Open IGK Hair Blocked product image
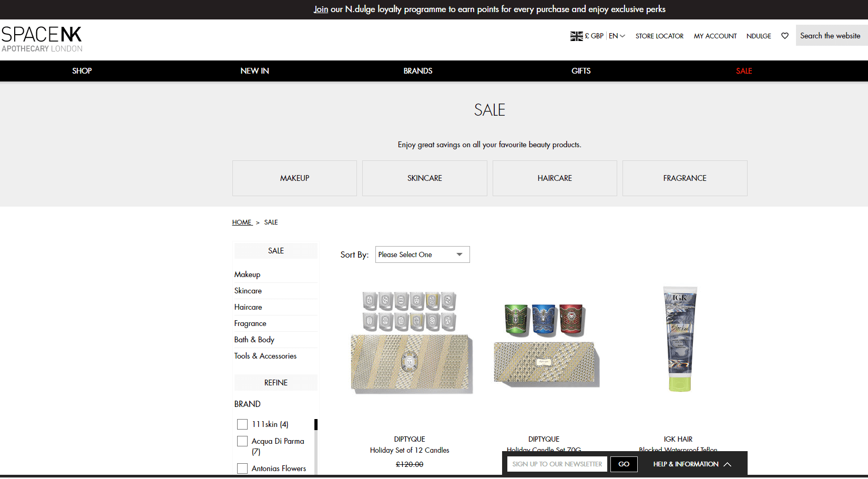The image size is (868, 479). coord(680,339)
